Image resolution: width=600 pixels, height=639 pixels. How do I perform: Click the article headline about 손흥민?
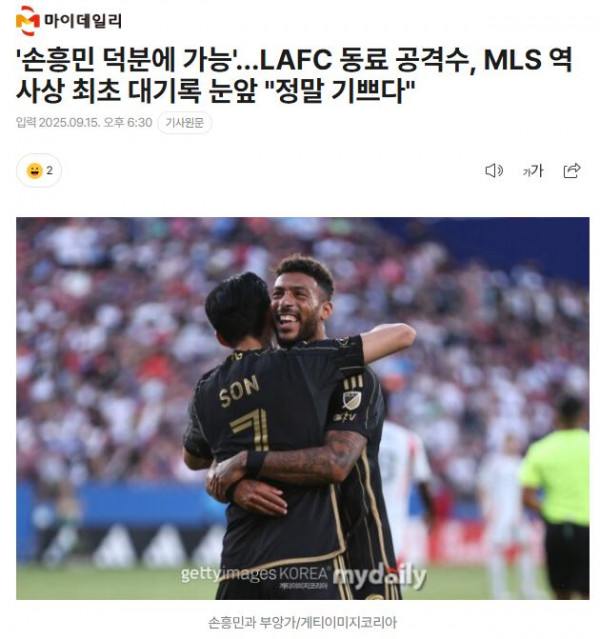click(294, 75)
